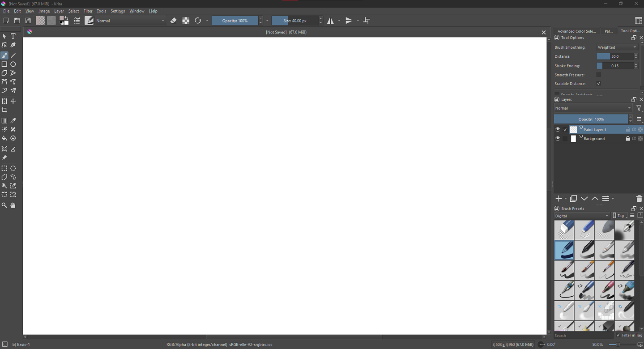Toggle vertical mirror tool
Screen dimensions: 644x349
(349, 21)
